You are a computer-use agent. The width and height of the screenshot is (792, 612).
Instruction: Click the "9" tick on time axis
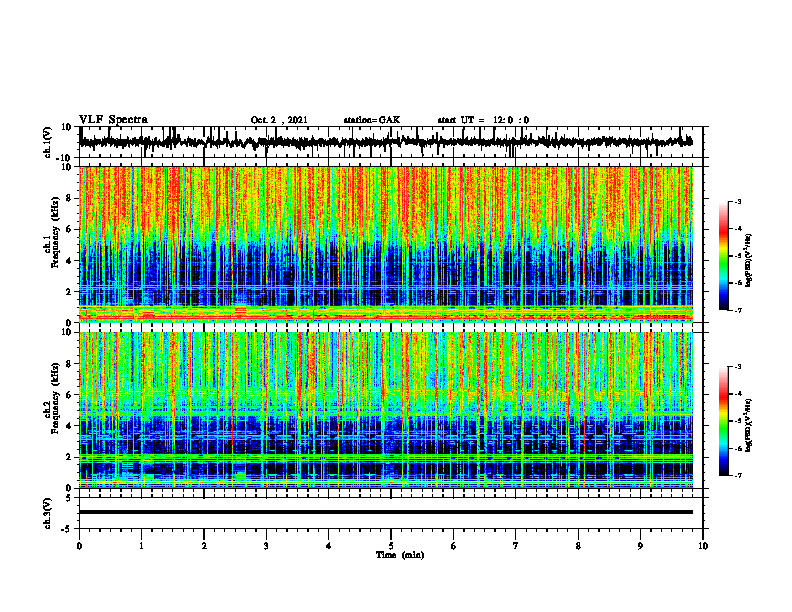pyautogui.click(x=640, y=546)
